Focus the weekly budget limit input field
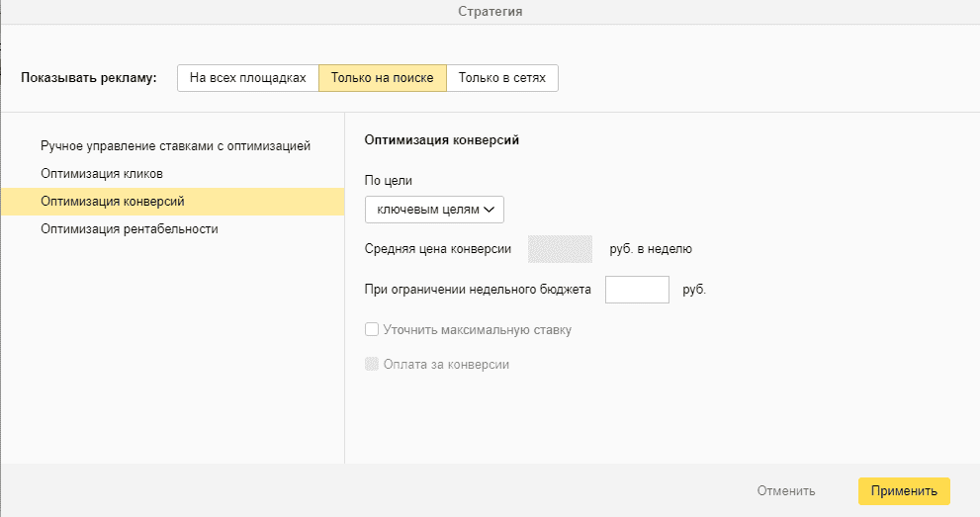The width and height of the screenshot is (980, 517). point(637,291)
